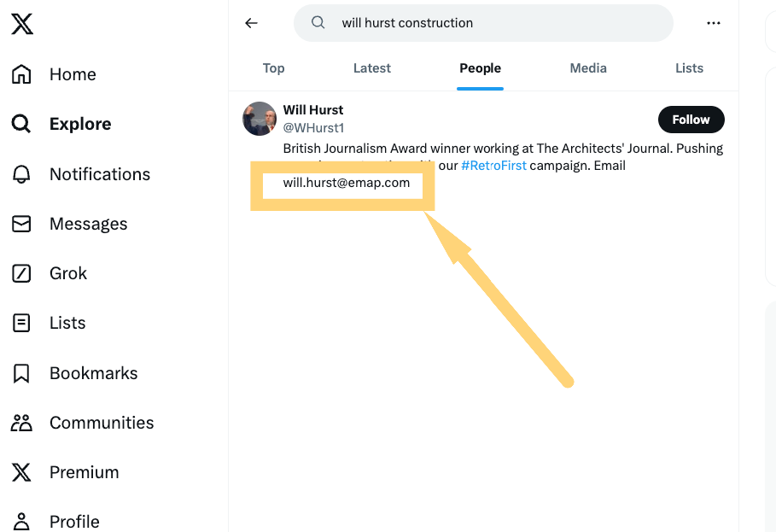The image size is (776, 532).
Task: Go to your Profile page
Action: pos(74,521)
